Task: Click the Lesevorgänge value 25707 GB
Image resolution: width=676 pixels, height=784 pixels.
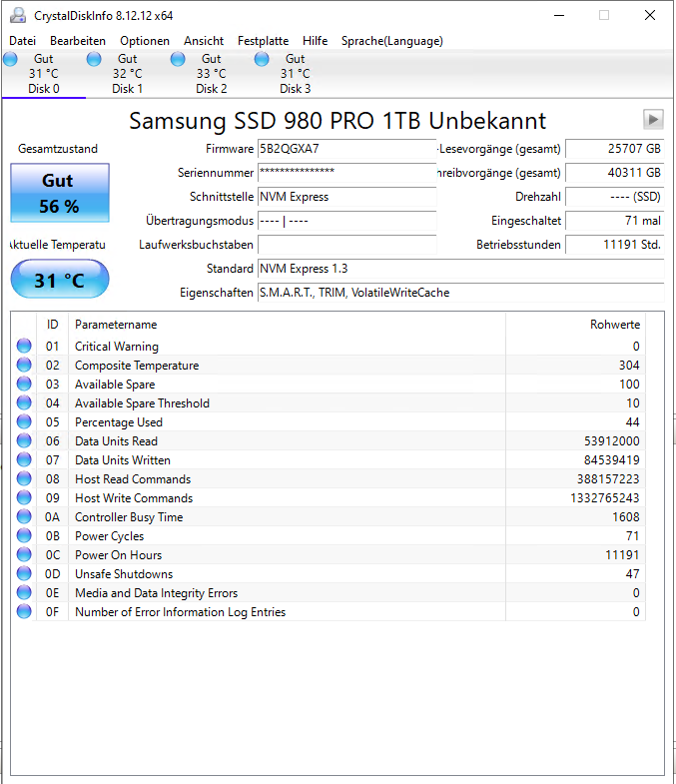Action: (615, 149)
